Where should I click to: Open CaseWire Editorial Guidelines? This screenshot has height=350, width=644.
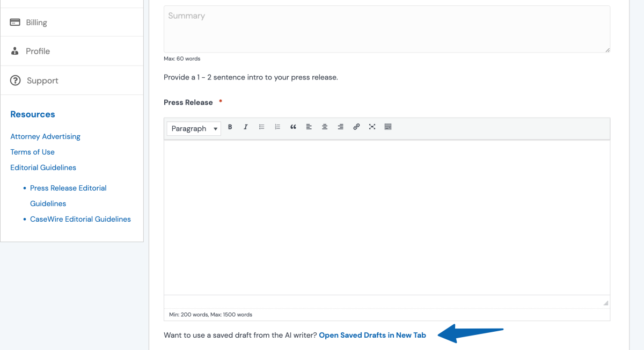pyautogui.click(x=80, y=219)
